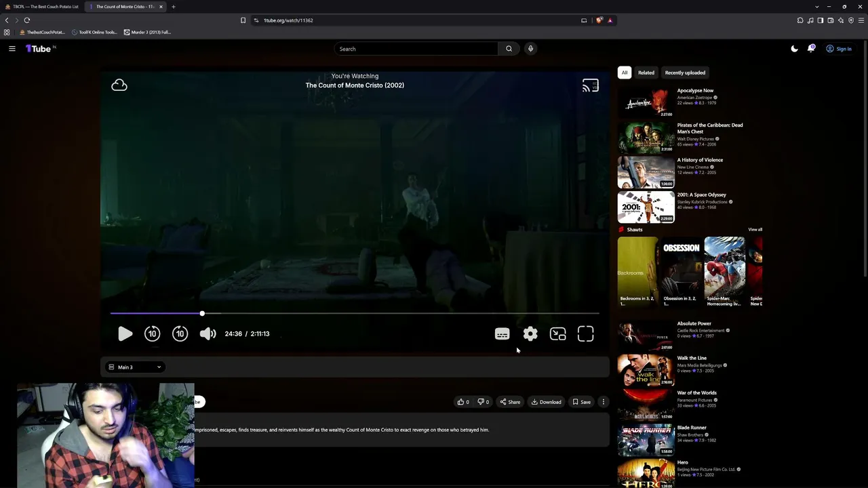Go back in browser history

pos(7,20)
